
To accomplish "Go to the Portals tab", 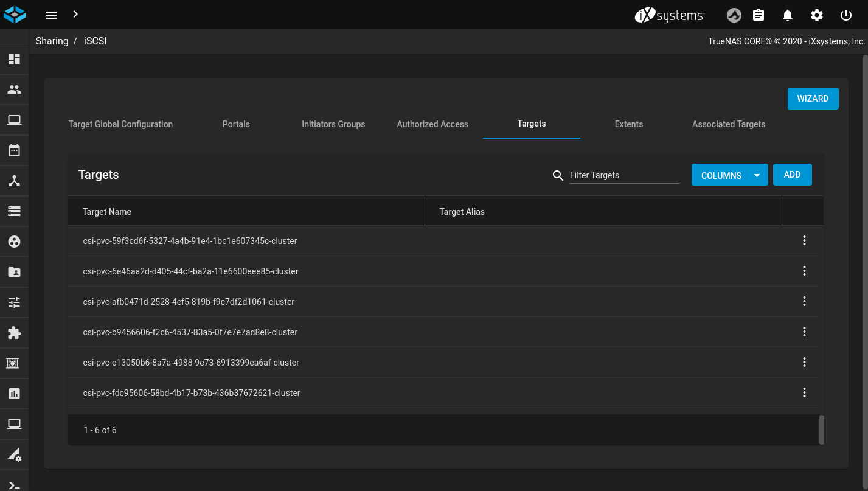I will [x=236, y=124].
